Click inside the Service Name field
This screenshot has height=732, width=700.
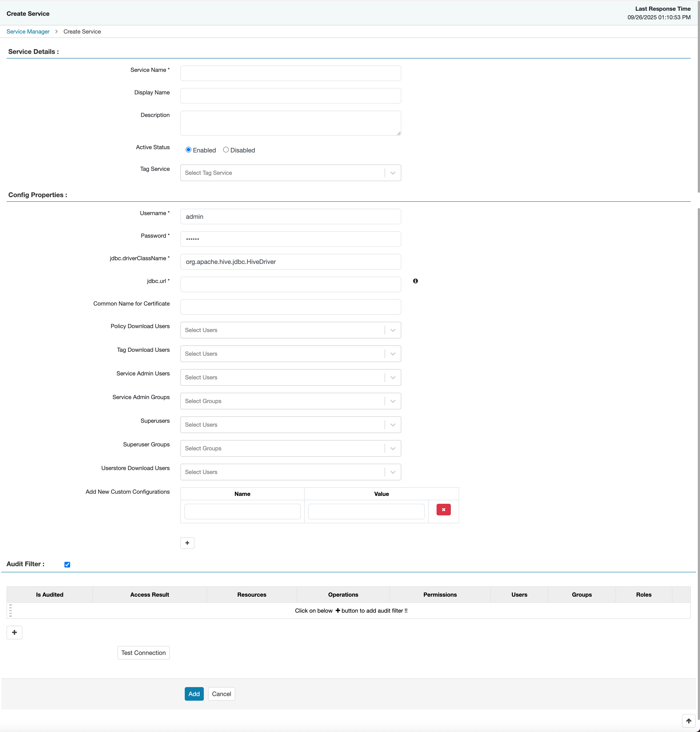pos(290,73)
